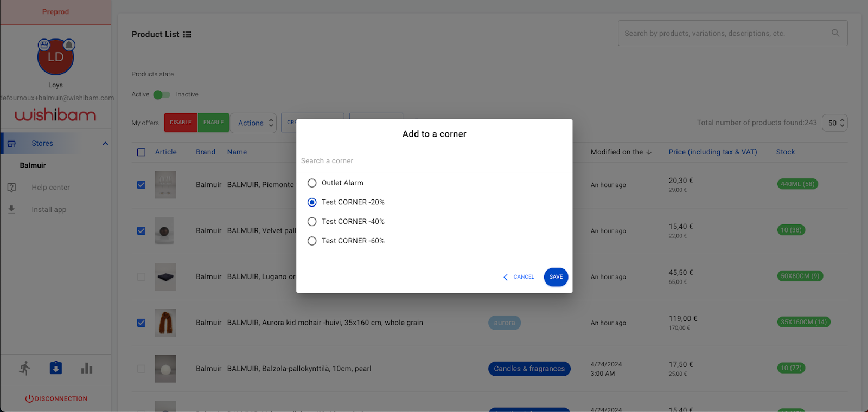
Task: Click the Help center question icon
Action: (x=11, y=188)
